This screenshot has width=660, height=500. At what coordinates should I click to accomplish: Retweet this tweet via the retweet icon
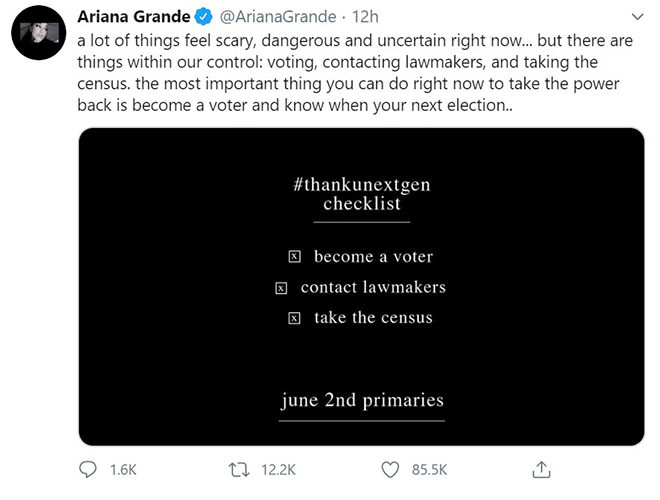(x=240, y=470)
